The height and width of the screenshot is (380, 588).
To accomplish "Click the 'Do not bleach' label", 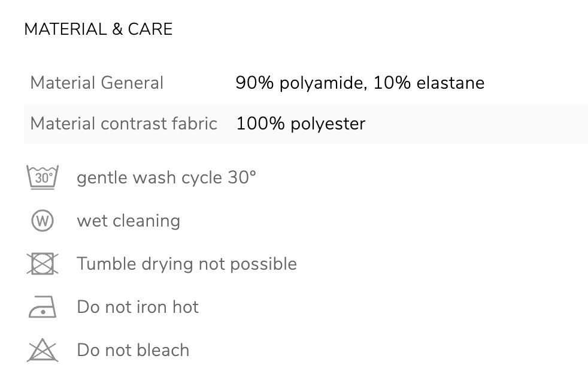I will 133,350.
